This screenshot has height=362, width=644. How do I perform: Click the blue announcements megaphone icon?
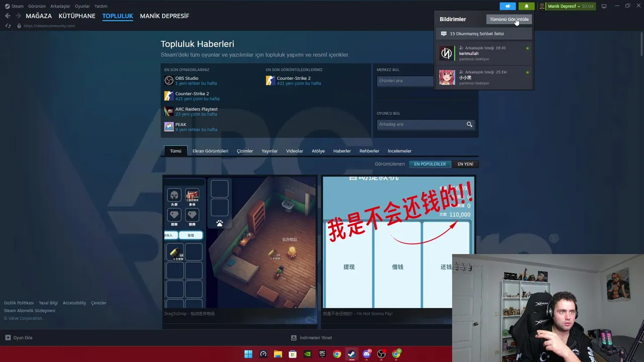508,6
